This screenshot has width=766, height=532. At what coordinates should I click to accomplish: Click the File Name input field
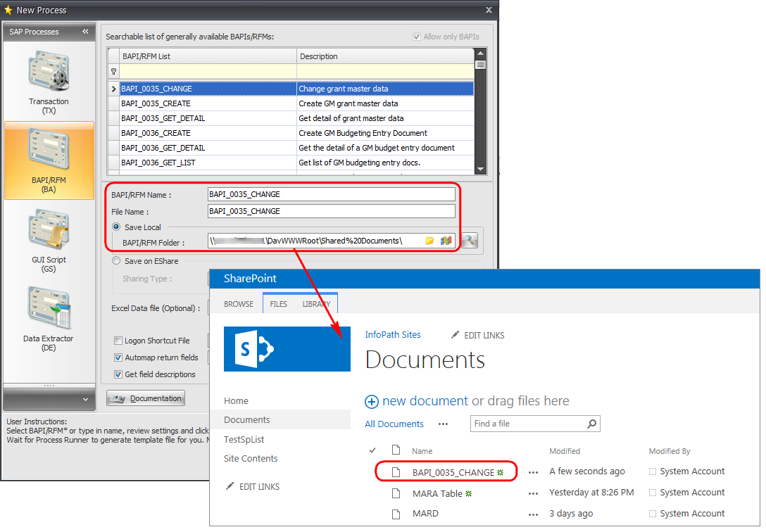click(x=331, y=211)
